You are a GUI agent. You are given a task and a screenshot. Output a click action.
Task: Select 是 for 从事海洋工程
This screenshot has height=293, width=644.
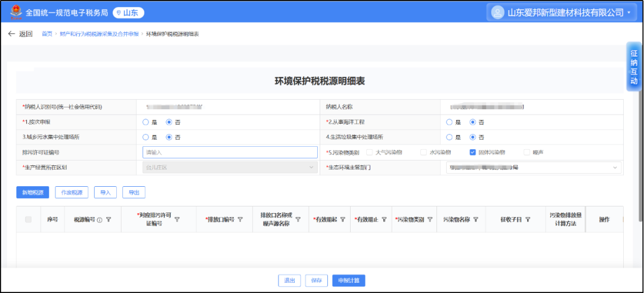449,122
